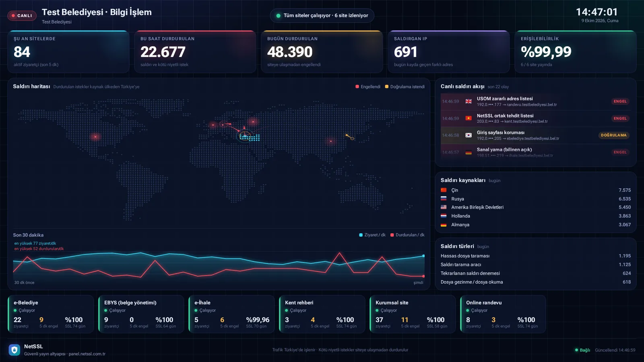
Task: Click the 48.390 value in Bugün durdurulan
Action: coord(290,52)
